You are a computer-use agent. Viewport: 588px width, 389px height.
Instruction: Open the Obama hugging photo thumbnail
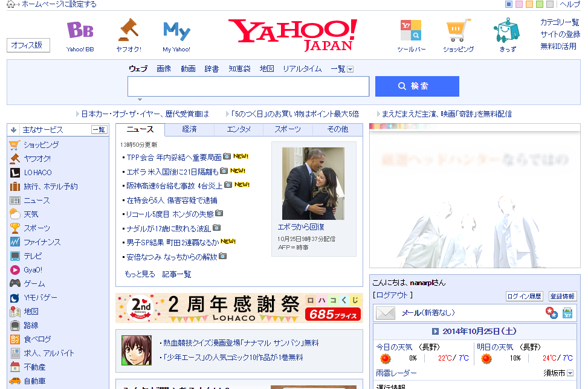point(313,184)
